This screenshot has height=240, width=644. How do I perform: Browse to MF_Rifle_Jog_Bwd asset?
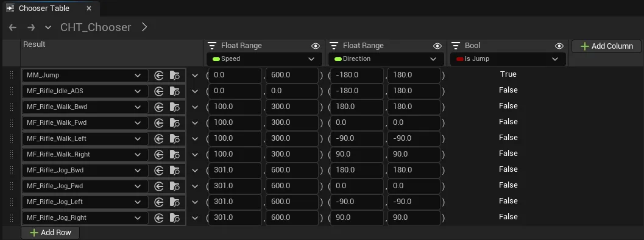point(174,171)
